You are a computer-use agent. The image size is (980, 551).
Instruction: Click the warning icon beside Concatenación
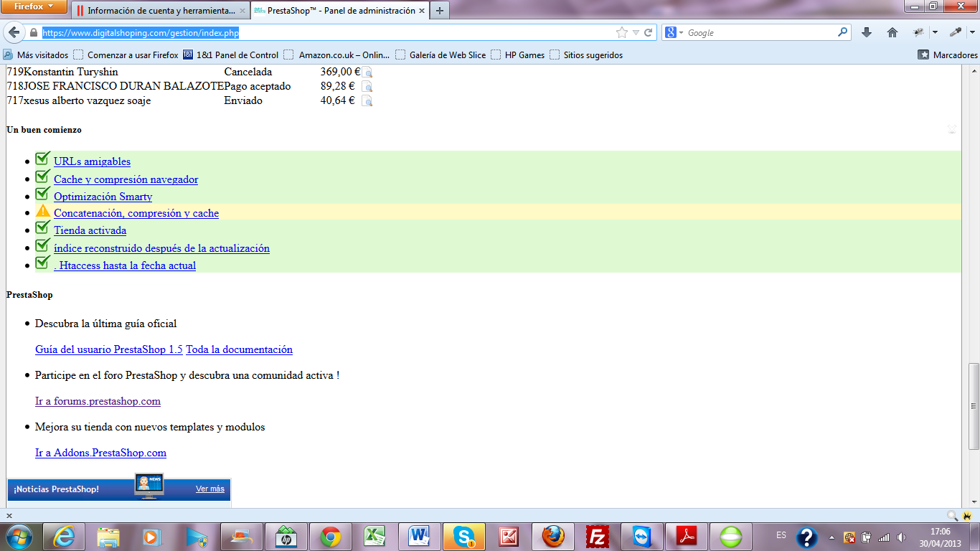click(x=43, y=212)
